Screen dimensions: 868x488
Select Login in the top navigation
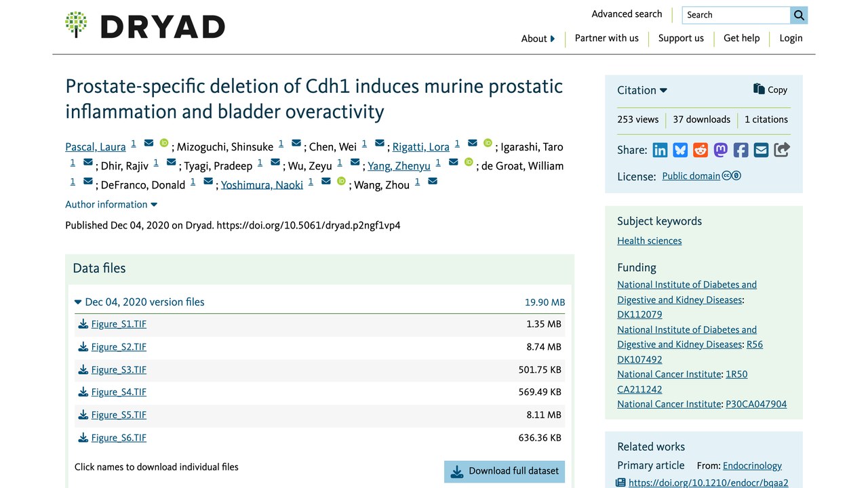coord(791,38)
